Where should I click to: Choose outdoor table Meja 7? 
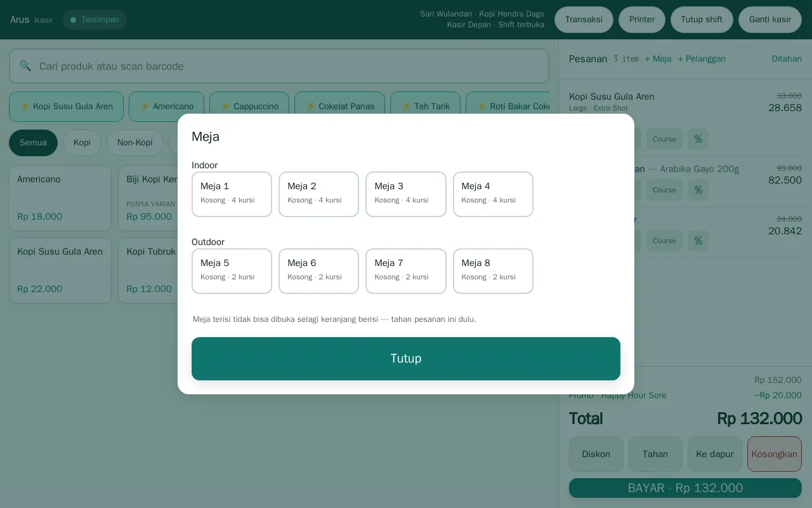click(406, 271)
